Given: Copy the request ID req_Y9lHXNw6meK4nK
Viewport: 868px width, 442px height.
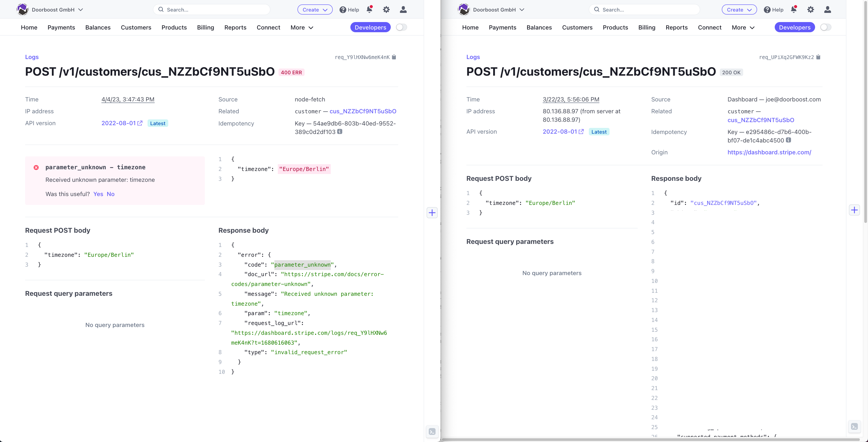Looking at the screenshot, I should coord(394,57).
